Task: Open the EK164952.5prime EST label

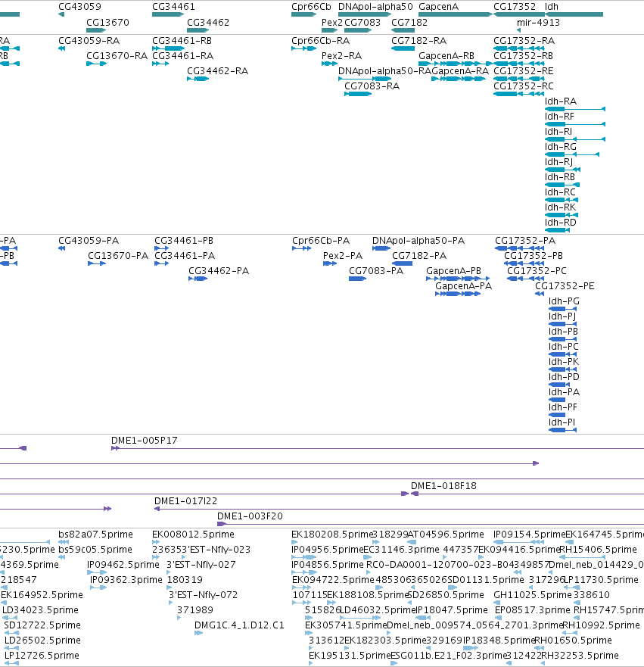Action: [x=42, y=595]
